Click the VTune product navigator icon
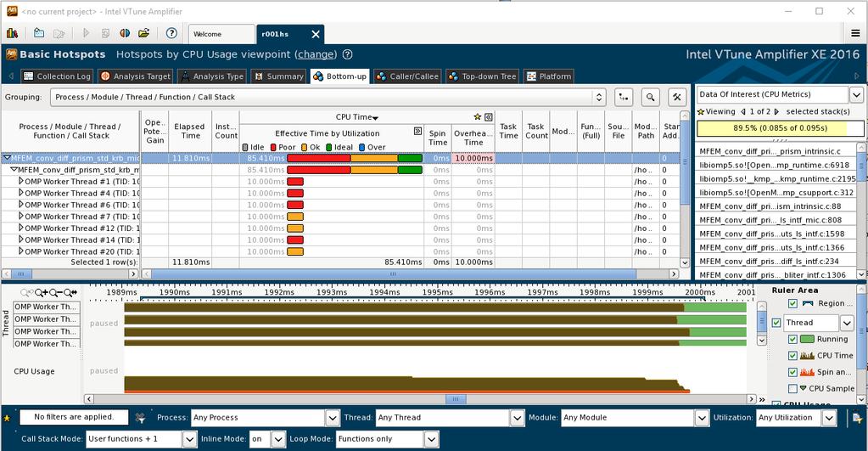The image size is (868, 451). tap(12, 34)
